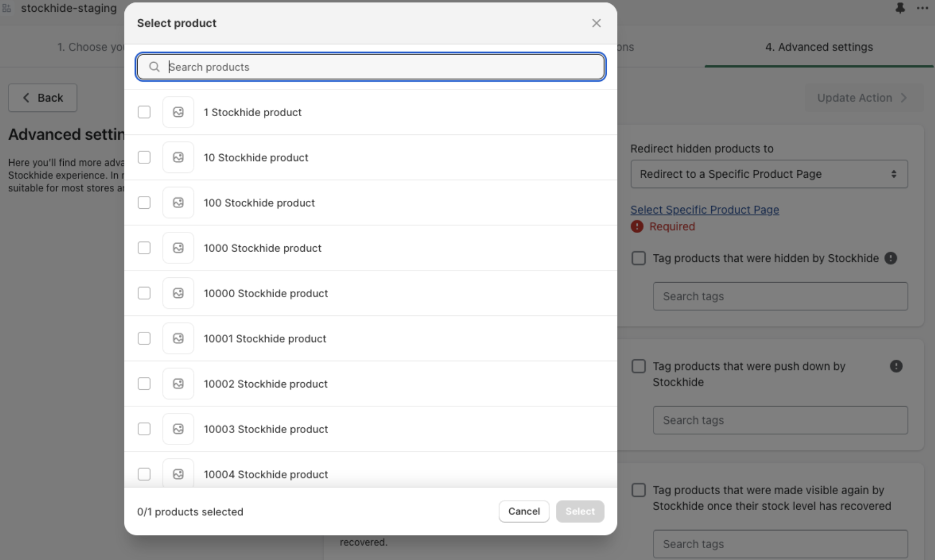This screenshot has width=935, height=560.
Task: Open the three-dot more options menu
Action: click(x=922, y=8)
